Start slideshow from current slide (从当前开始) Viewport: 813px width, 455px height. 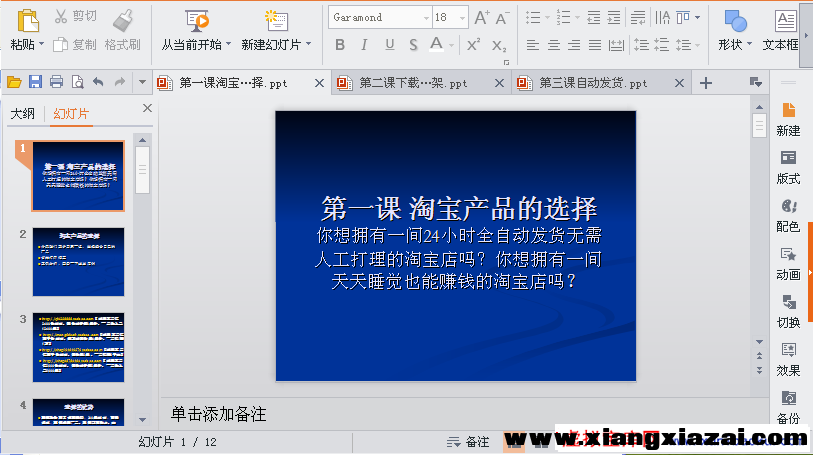(197, 21)
